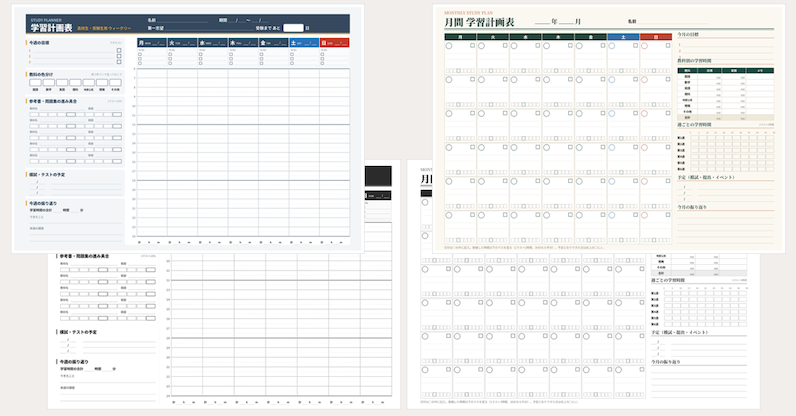Click the 木 column header in colored weekly planner

click(243, 43)
